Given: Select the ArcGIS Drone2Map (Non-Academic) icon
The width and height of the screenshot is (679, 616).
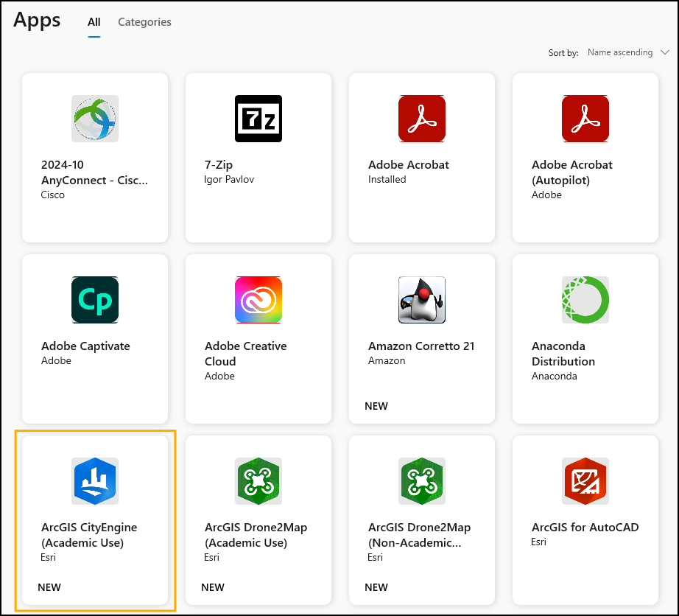Looking at the screenshot, I should click(422, 481).
